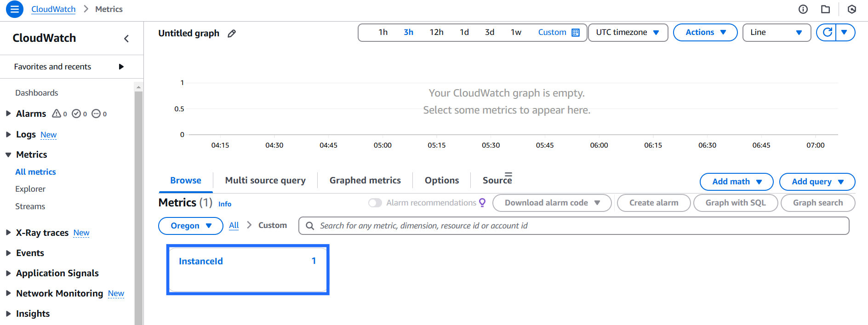Click the refresh graph icon
This screenshot has width=868, height=325.
click(x=827, y=32)
